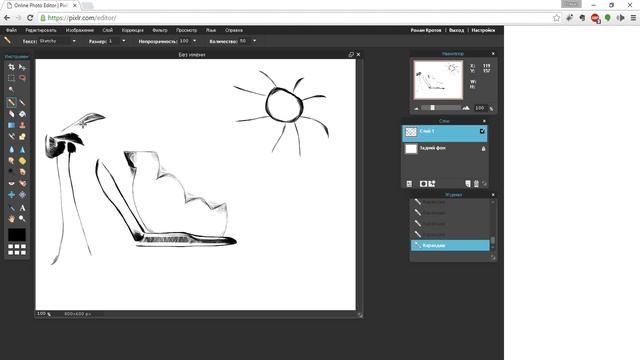Delete the selected layer with trash icon
Viewport: 640px width, 360px height.
point(476,184)
